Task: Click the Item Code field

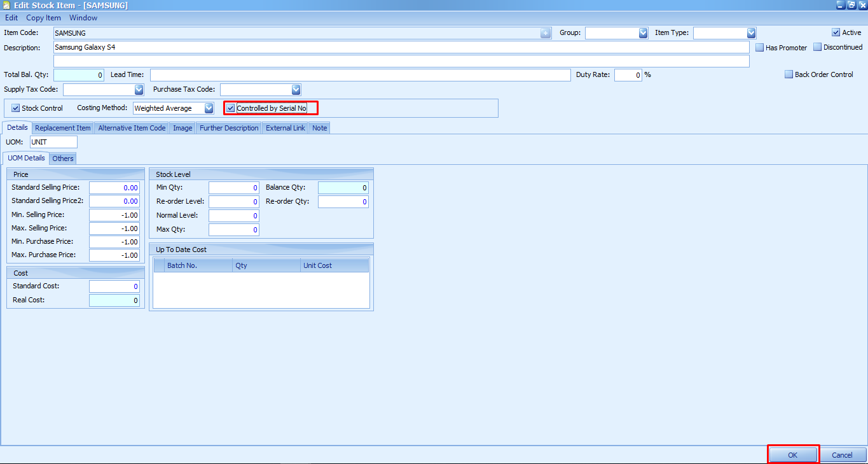Action: click(x=303, y=33)
